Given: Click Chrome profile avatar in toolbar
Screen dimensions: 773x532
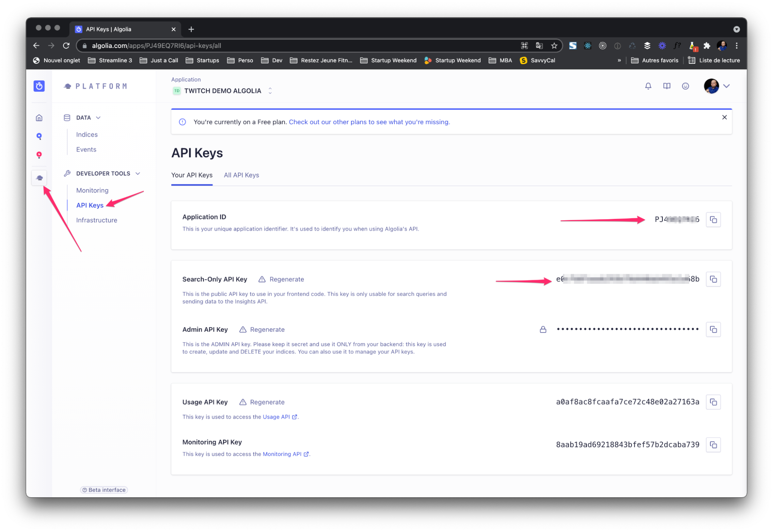Looking at the screenshot, I should coord(722,46).
